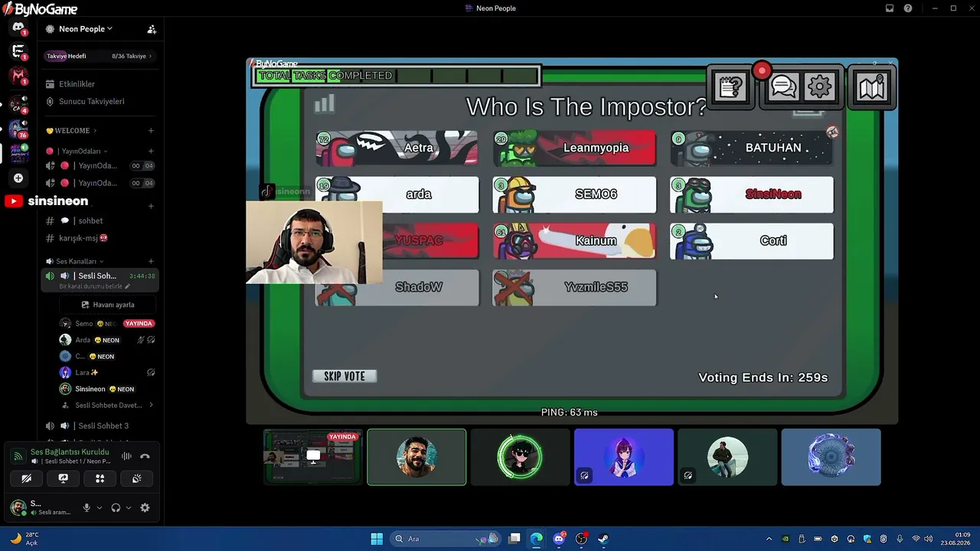Vote for BATUHAN in the meeting
The height and width of the screenshot is (551, 980).
752,148
